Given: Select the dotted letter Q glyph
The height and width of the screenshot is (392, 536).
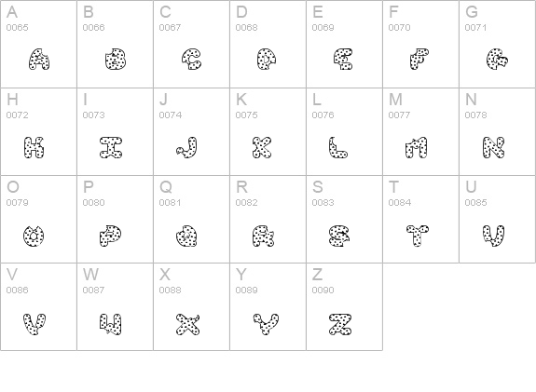Looking at the screenshot, I should click(186, 236).
